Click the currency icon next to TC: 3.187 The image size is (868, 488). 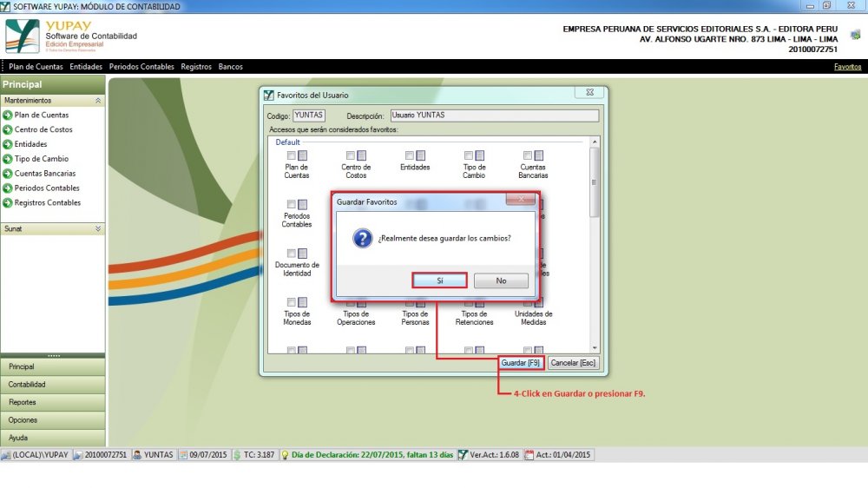237,455
